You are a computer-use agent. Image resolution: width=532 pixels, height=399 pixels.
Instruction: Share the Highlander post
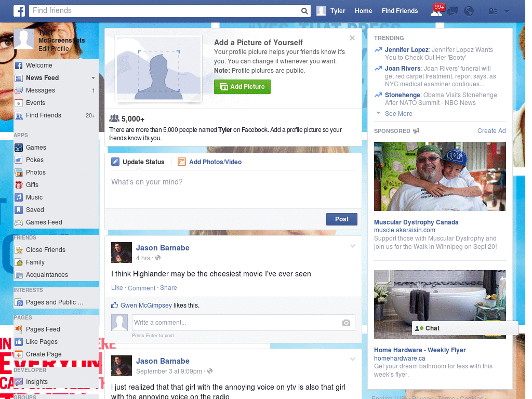(168, 288)
